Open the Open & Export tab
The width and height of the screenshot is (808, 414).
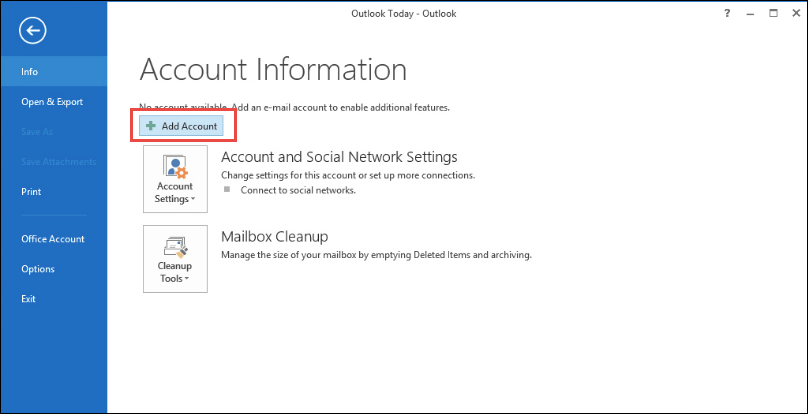coord(54,102)
